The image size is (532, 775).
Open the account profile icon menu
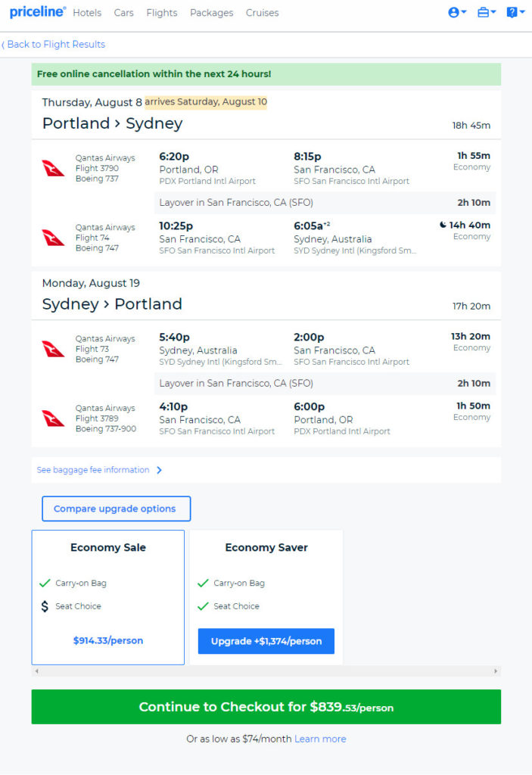click(x=457, y=12)
